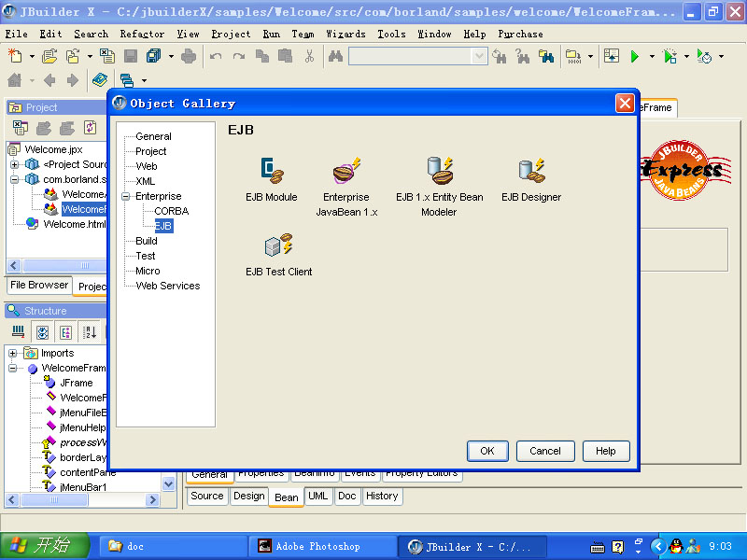Select the EJB Module icon

click(x=272, y=171)
